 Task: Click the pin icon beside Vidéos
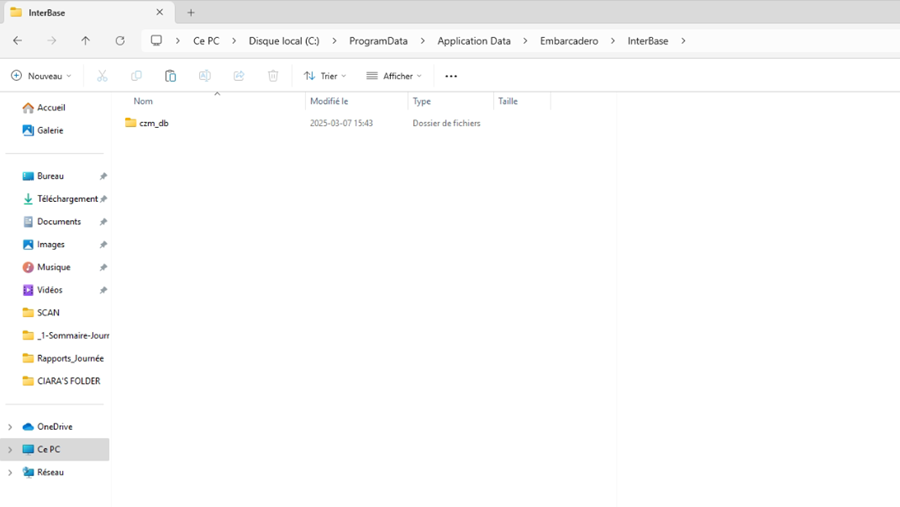point(103,290)
